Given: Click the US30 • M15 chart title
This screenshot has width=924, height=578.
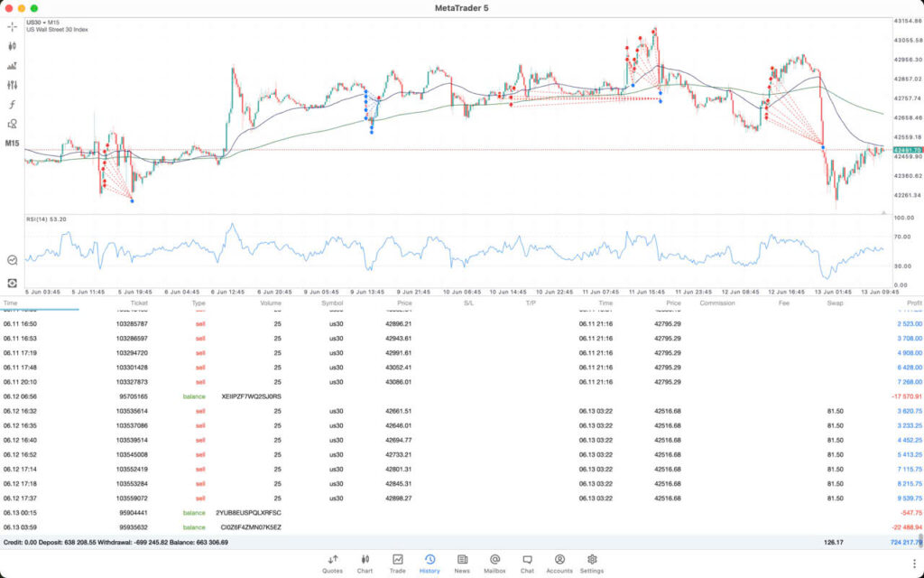Looking at the screenshot, I should tap(42, 23).
